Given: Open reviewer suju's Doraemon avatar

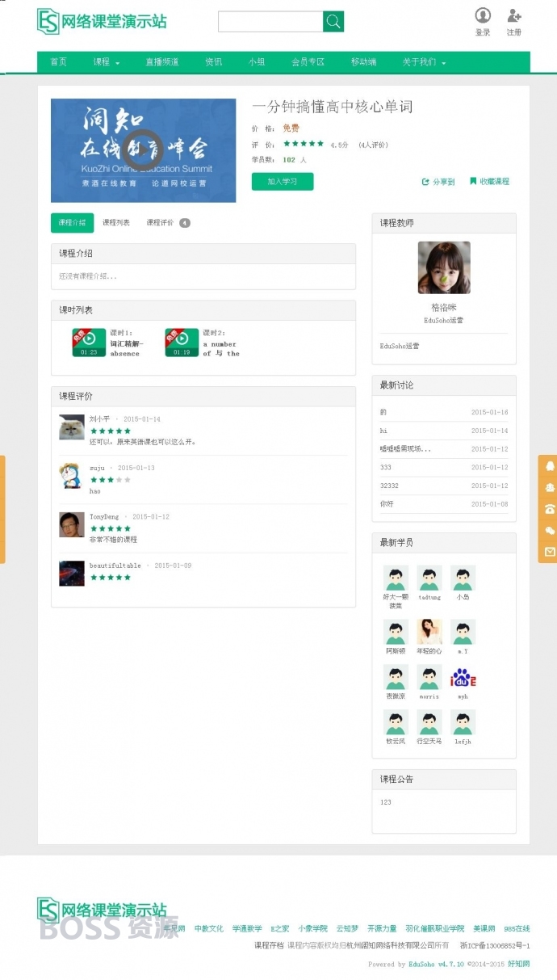Looking at the screenshot, I should tap(72, 476).
